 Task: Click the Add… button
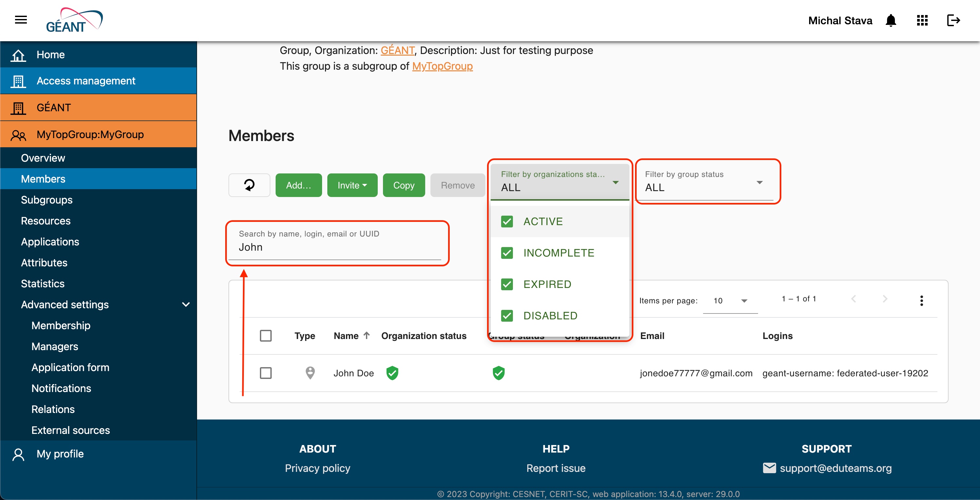pos(299,185)
